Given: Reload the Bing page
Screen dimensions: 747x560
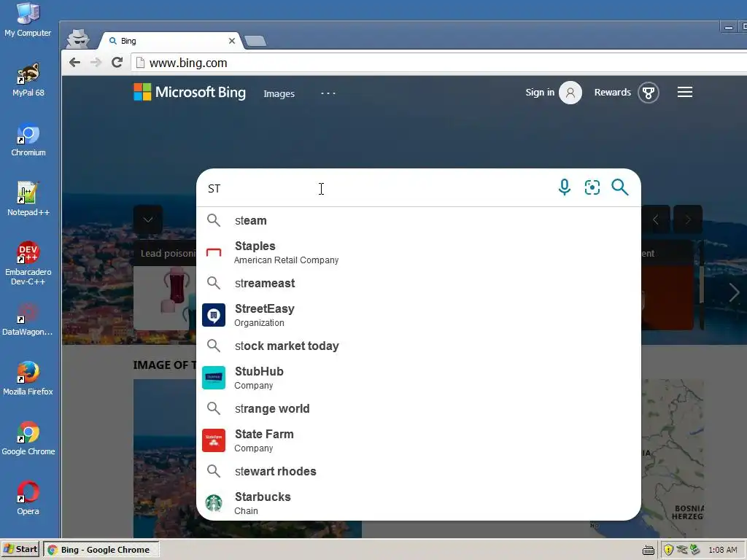Looking at the screenshot, I should [x=117, y=63].
